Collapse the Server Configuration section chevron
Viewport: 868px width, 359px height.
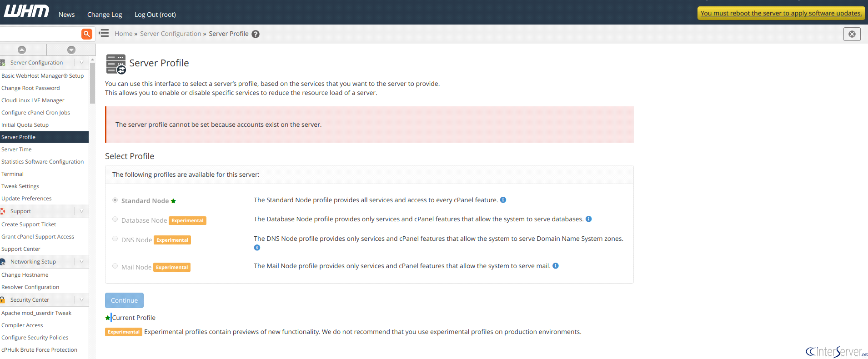tap(81, 63)
